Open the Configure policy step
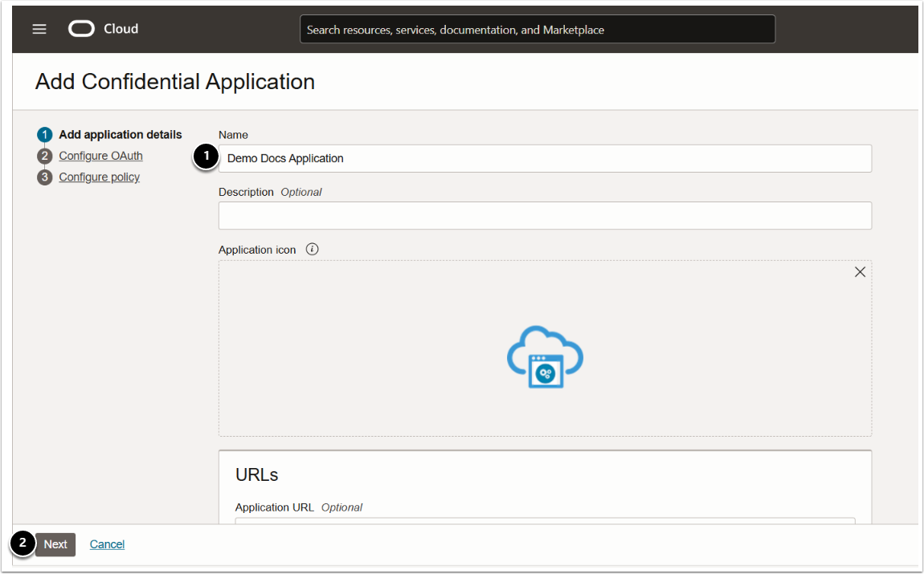Image resolution: width=924 pixels, height=574 pixels. coord(99,177)
